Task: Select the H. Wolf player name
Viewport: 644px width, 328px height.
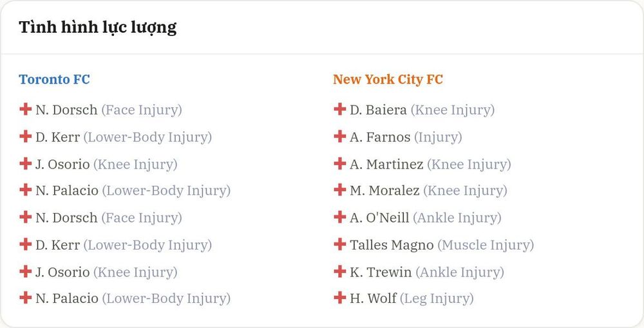Action: pos(374,298)
